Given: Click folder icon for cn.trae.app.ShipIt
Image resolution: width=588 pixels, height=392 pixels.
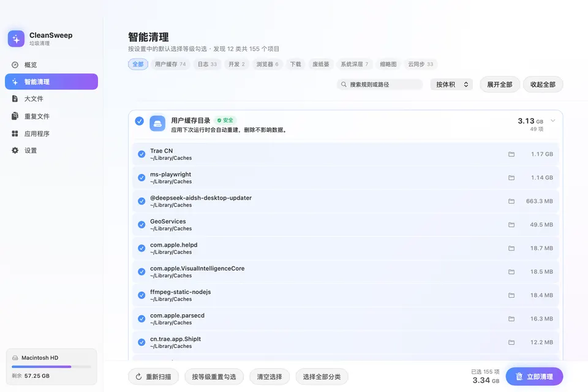Looking at the screenshot, I should click(x=511, y=342).
